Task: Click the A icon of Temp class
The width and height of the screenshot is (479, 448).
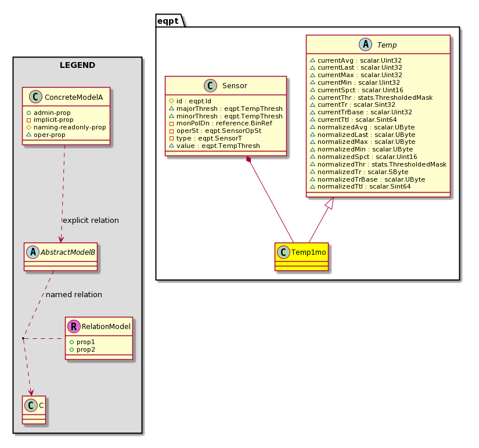Action: (365, 45)
